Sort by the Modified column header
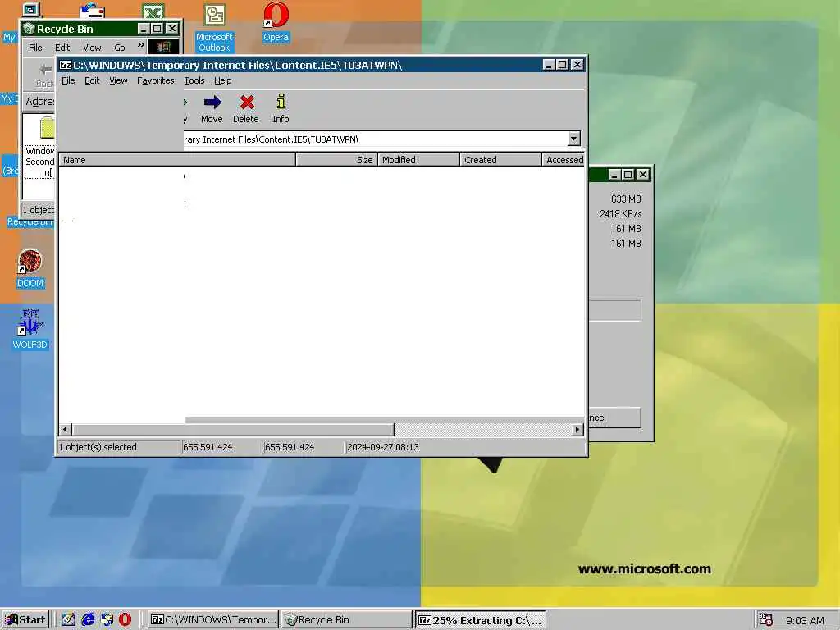Image resolution: width=840 pixels, height=630 pixels. click(419, 160)
